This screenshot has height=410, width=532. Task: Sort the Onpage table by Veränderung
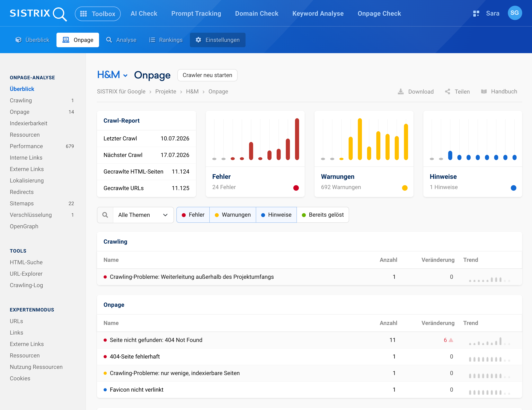[438, 323]
